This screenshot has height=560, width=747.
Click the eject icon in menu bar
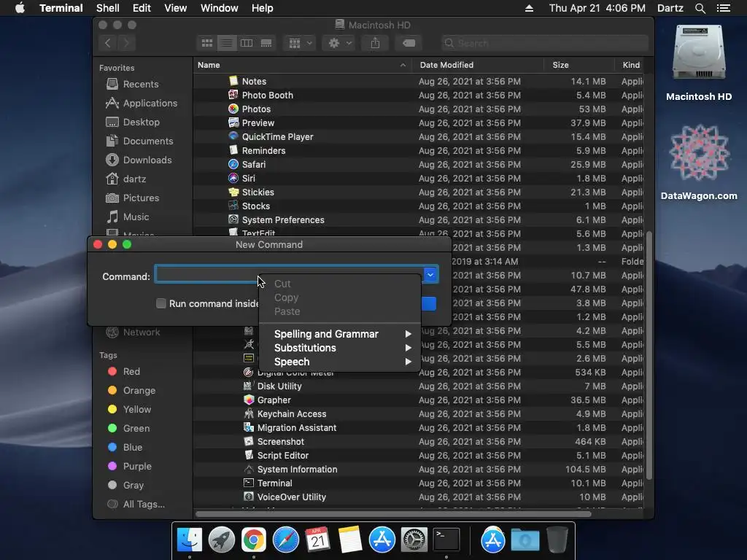coord(529,8)
